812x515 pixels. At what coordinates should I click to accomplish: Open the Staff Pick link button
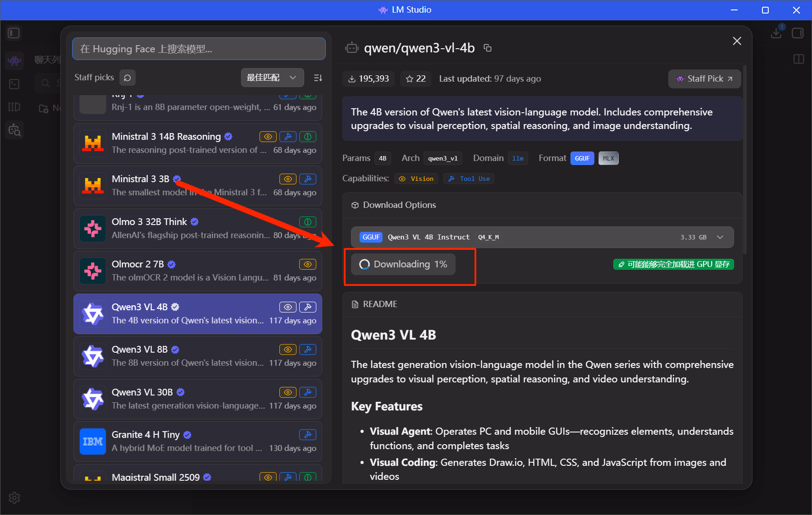click(704, 79)
